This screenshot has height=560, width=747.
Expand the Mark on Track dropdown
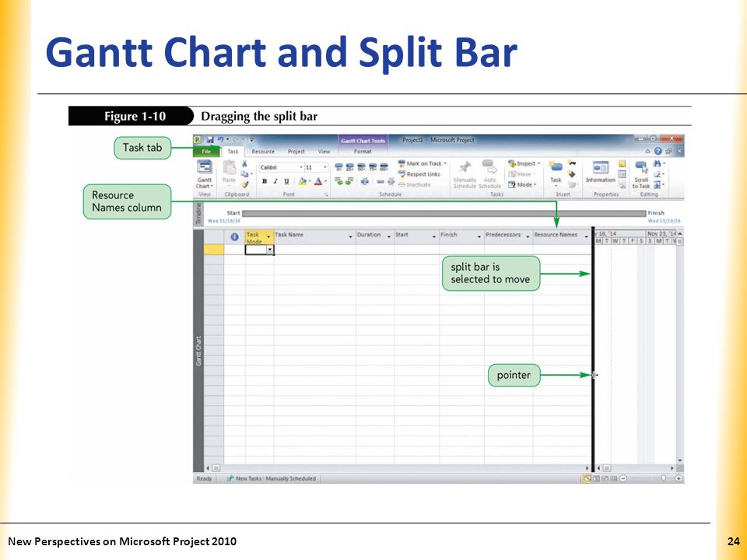445,164
